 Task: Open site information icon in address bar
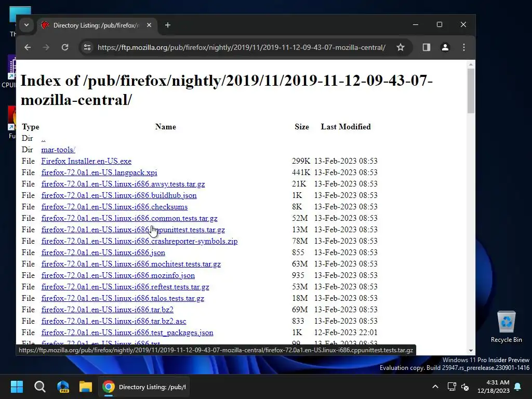[87, 47]
